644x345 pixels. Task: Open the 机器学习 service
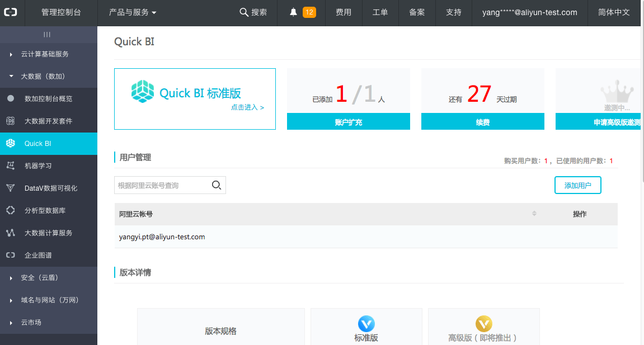(x=48, y=166)
